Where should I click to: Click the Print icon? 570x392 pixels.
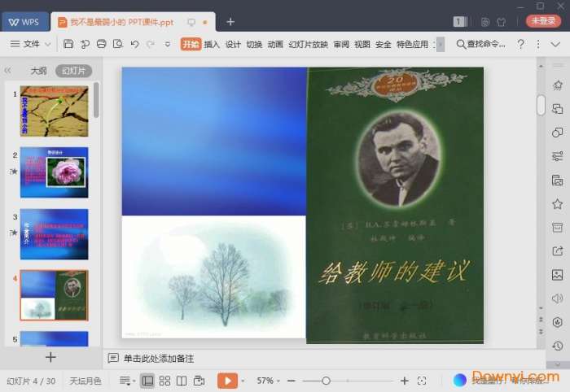102,44
